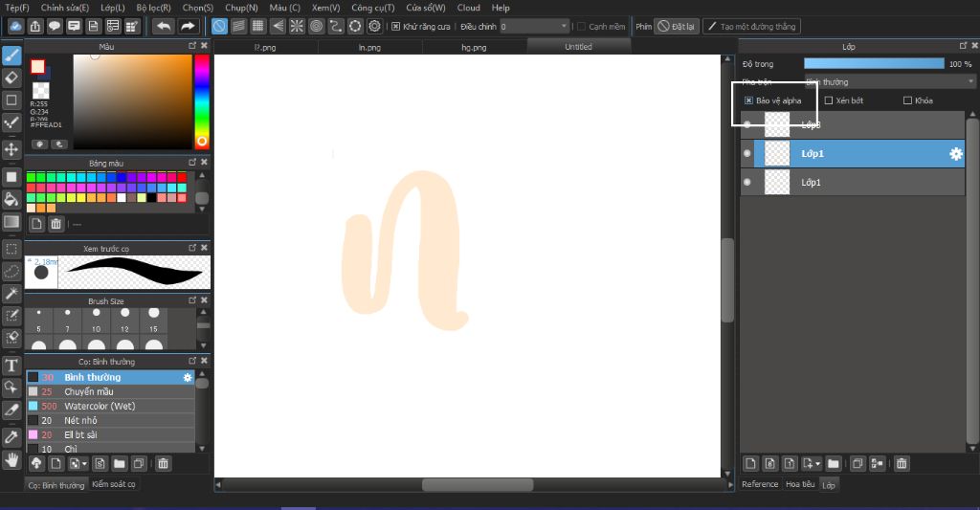Viewport: 980px width, 510px height.
Task: Enable the parallel lines snap guide
Action: click(x=238, y=26)
